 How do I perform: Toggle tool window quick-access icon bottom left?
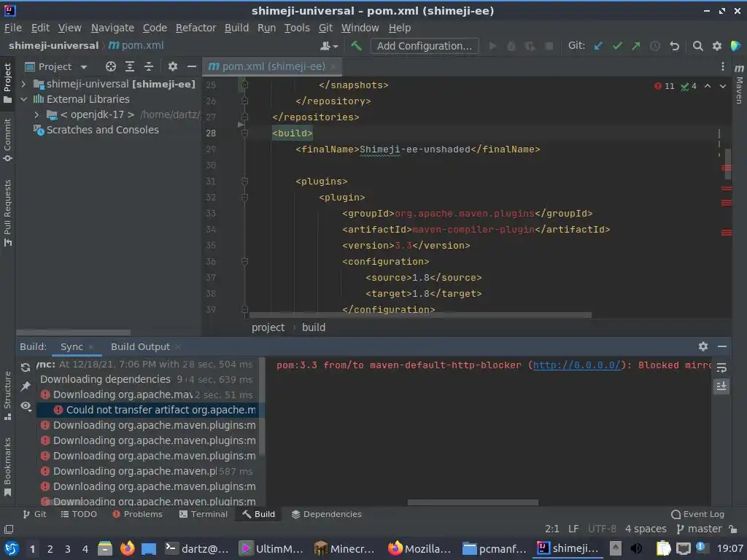pyautogui.click(x=9, y=529)
